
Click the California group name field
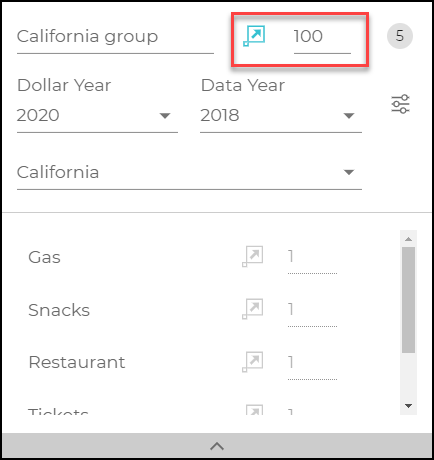click(115, 37)
